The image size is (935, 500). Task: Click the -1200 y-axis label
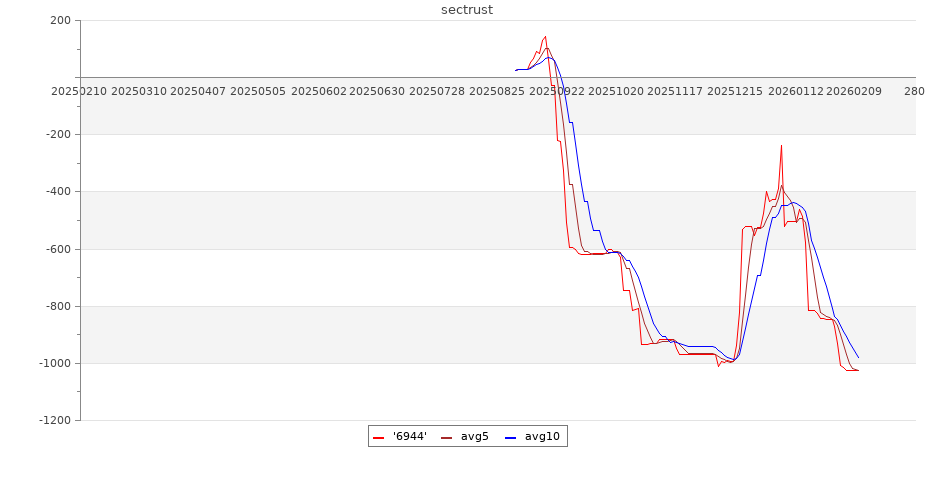pos(52,420)
